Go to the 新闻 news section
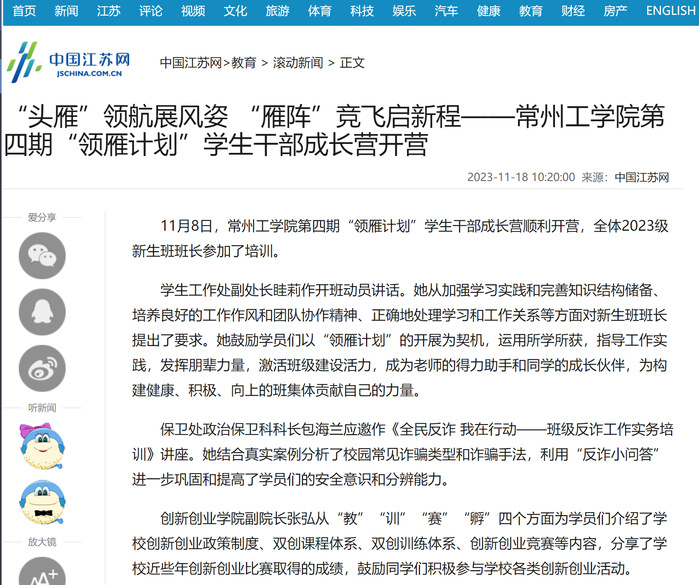This screenshot has width=699, height=585. (66, 11)
